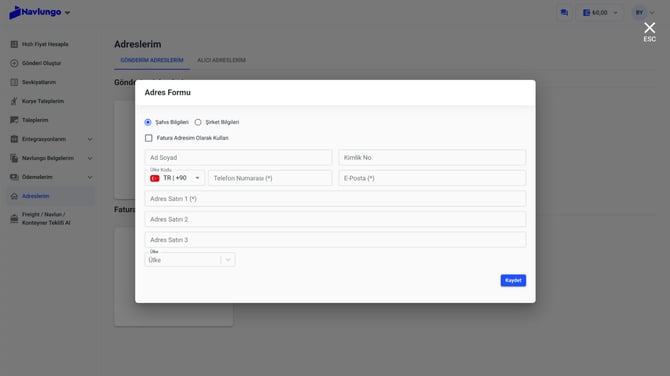Click the Sevkiyatlarım sidebar icon

[14, 82]
